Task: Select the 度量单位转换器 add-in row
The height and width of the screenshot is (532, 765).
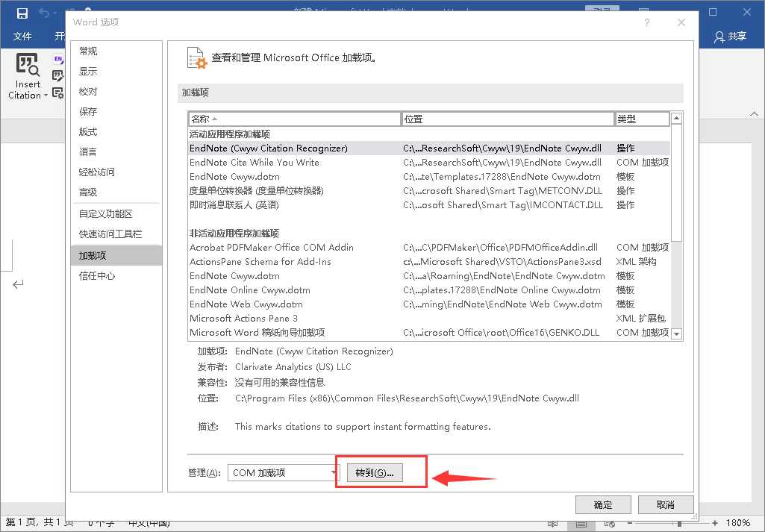Action: pos(429,191)
